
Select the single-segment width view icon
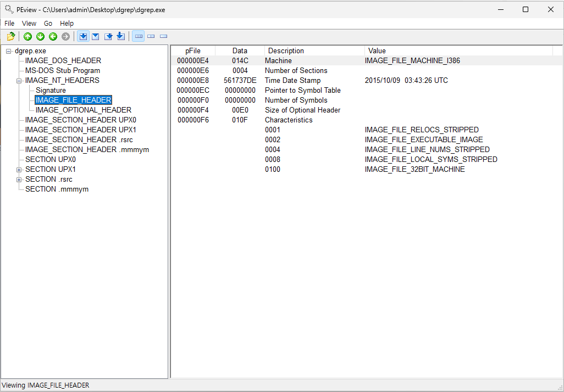click(x=164, y=36)
